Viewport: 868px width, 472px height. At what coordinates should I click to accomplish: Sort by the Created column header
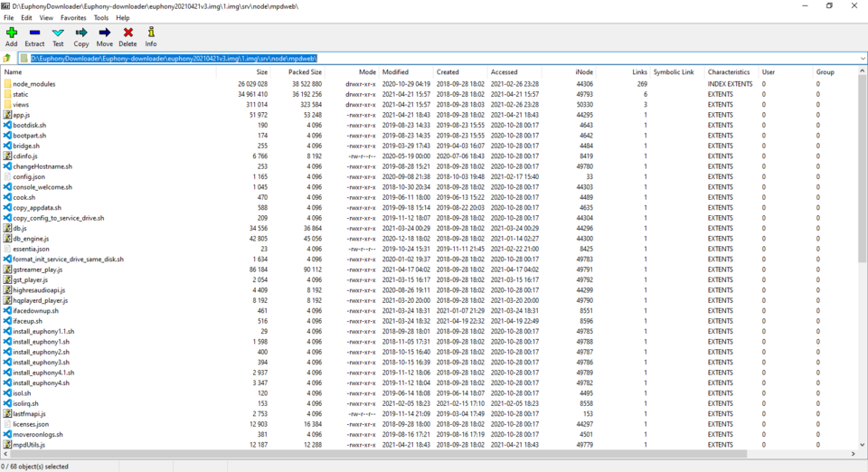point(460,72)
